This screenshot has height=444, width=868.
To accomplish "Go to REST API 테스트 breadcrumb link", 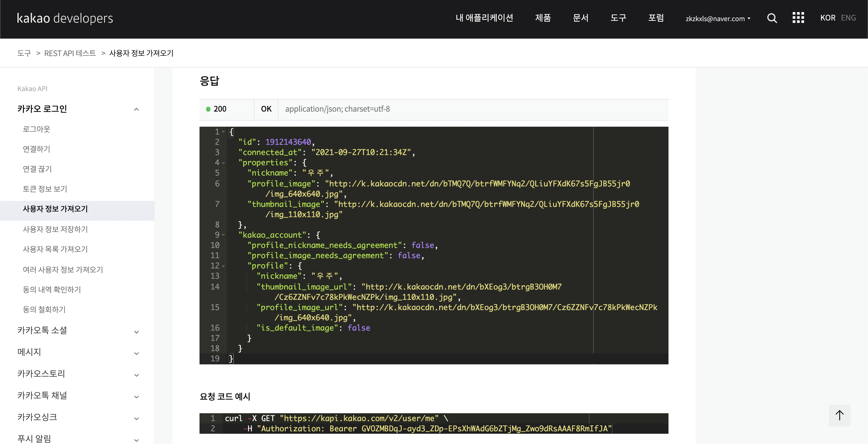I will pos(70,53).
